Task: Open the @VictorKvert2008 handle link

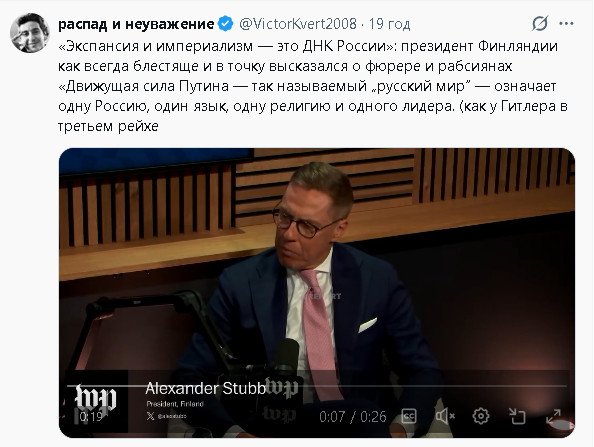Action: [x=298, y=24]
